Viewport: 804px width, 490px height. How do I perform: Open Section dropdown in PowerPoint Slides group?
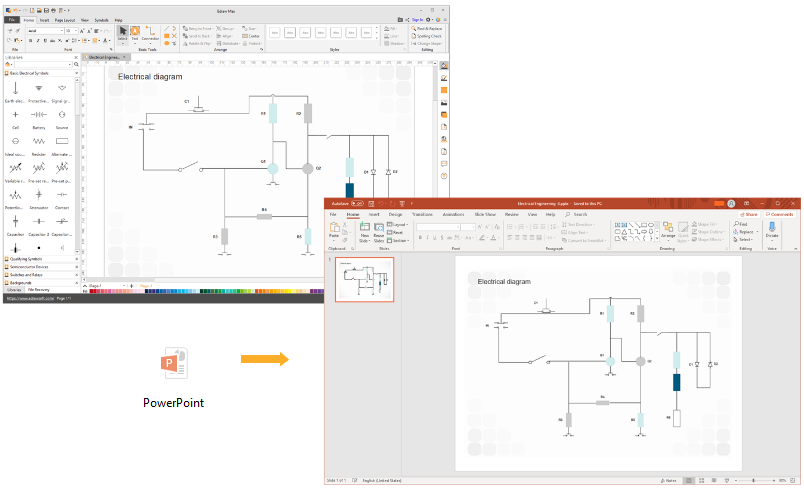click(x=398, y=240)
